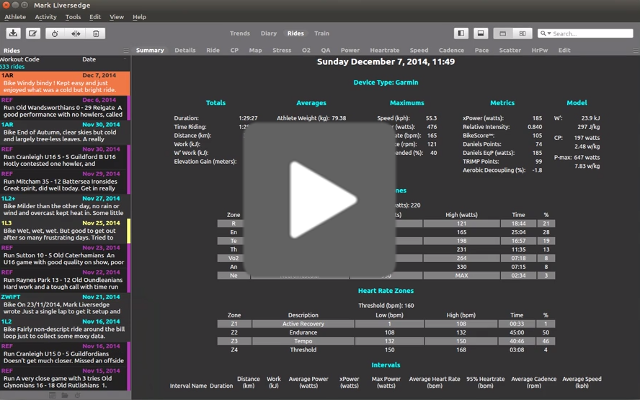The height and width of the screenshot is (400, 640).
Task: Toggle the sidebar visibility button
Action: 461,33
